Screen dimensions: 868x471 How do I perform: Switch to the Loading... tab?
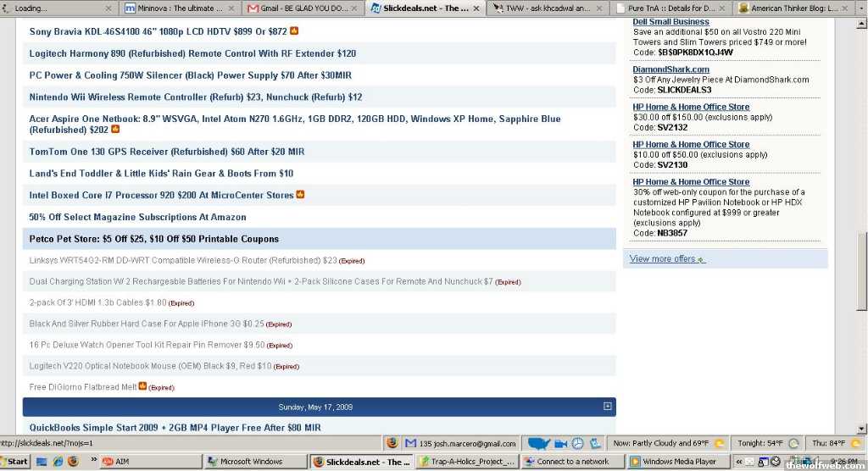tap(58, 8)
